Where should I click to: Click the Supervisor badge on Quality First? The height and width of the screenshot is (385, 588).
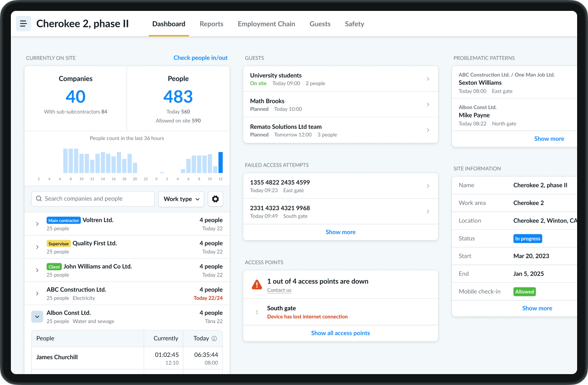tap(59, 243)
